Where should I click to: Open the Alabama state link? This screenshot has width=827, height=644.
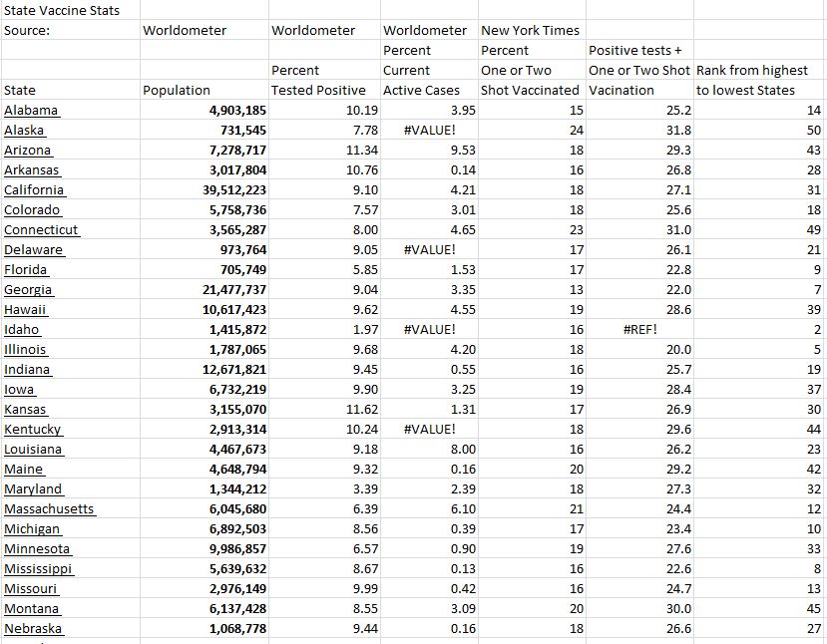(32, 111)
